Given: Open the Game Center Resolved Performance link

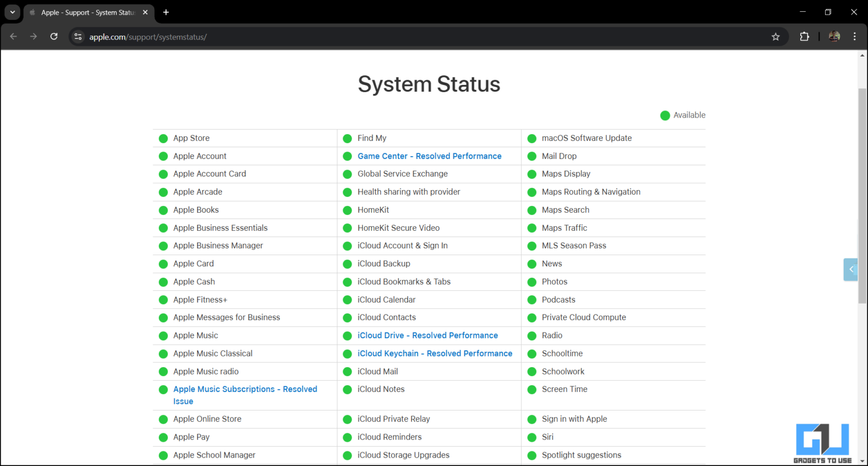Looking at the screenshot, I should (x=429, y=156).
